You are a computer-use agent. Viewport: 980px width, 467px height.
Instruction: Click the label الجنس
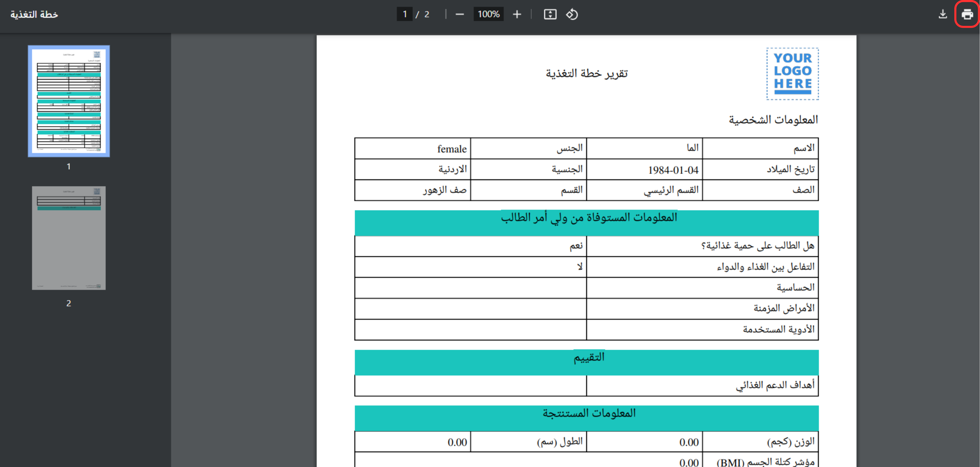click(x=570, y=148)
